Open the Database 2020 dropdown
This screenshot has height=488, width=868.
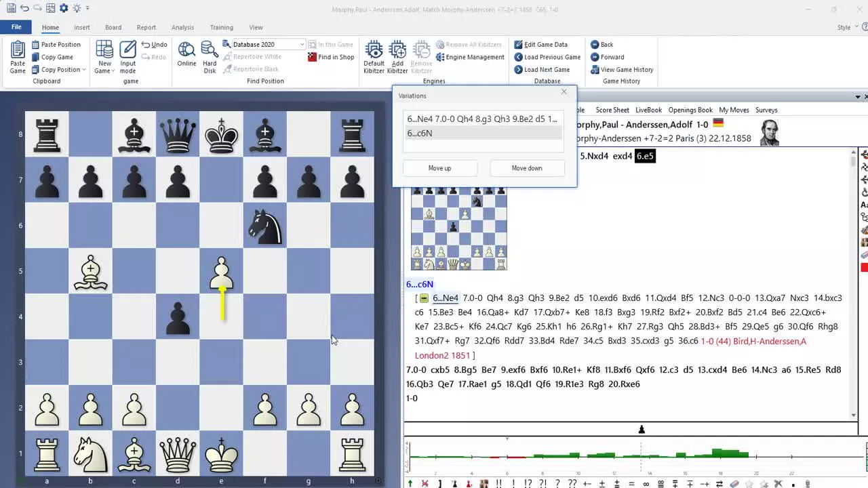[x=302, y=45]
